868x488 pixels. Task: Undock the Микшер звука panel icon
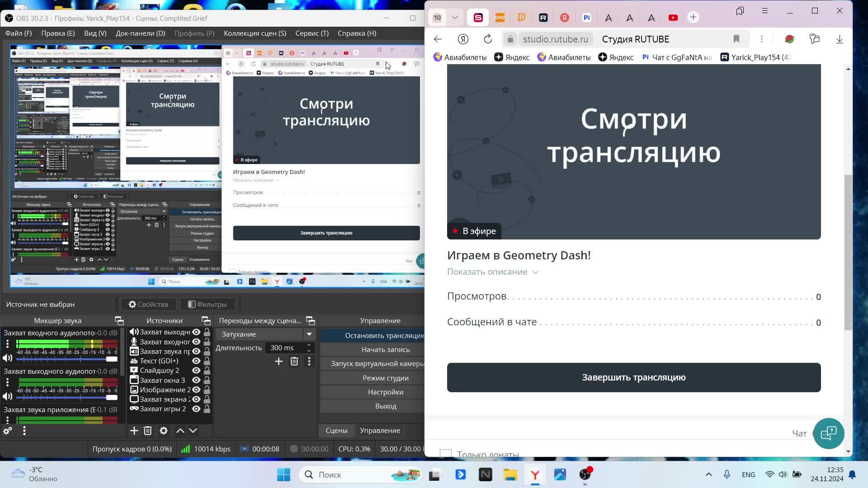(x=119, y=320)
